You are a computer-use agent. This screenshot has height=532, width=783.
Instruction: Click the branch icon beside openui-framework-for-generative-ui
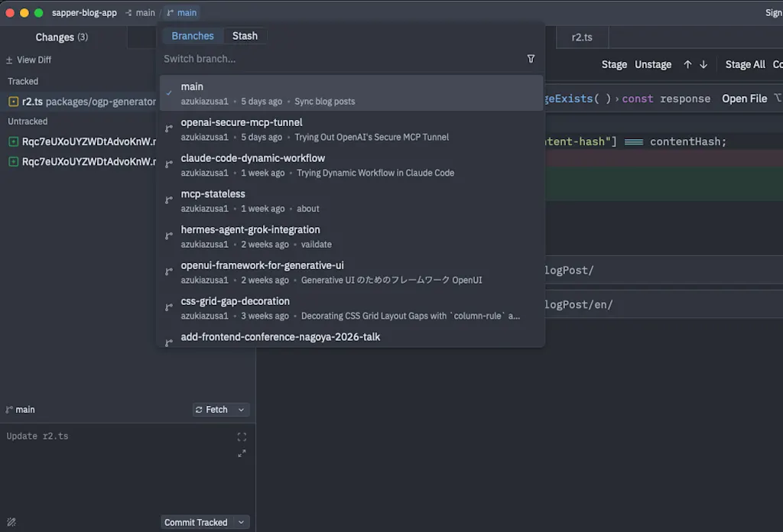pyautogui.click(x=169, y=272)
